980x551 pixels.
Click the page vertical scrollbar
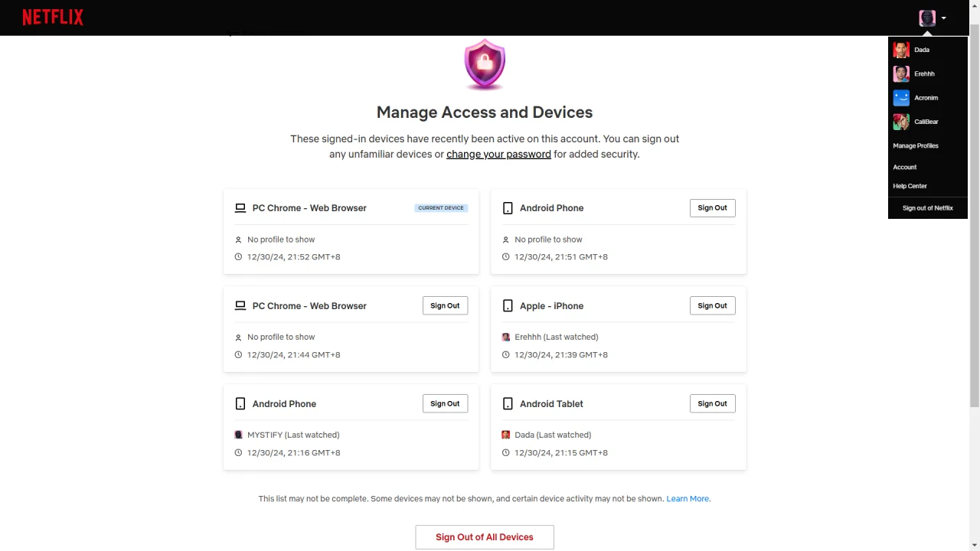974,214
